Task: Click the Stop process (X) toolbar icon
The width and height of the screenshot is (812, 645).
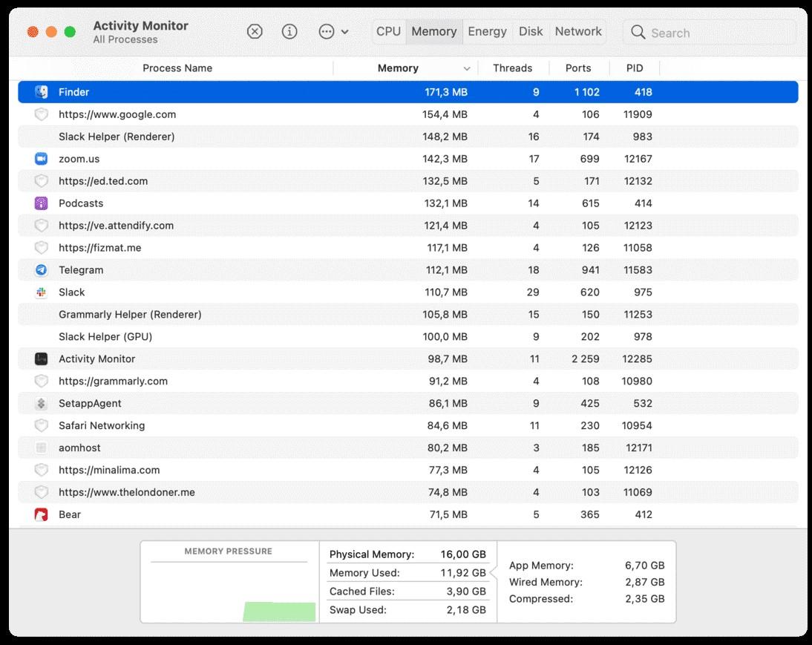Action: pos(255,32)
